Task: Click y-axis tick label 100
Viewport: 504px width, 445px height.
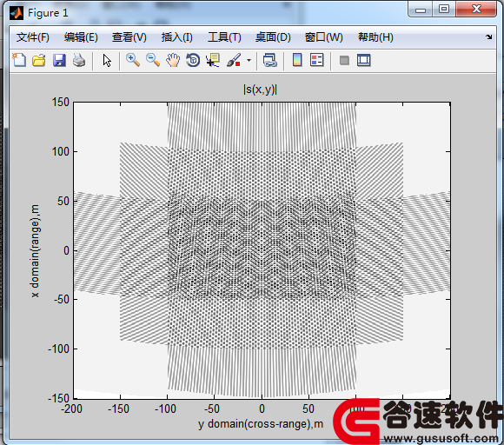Action: click(x=61, y=151)
